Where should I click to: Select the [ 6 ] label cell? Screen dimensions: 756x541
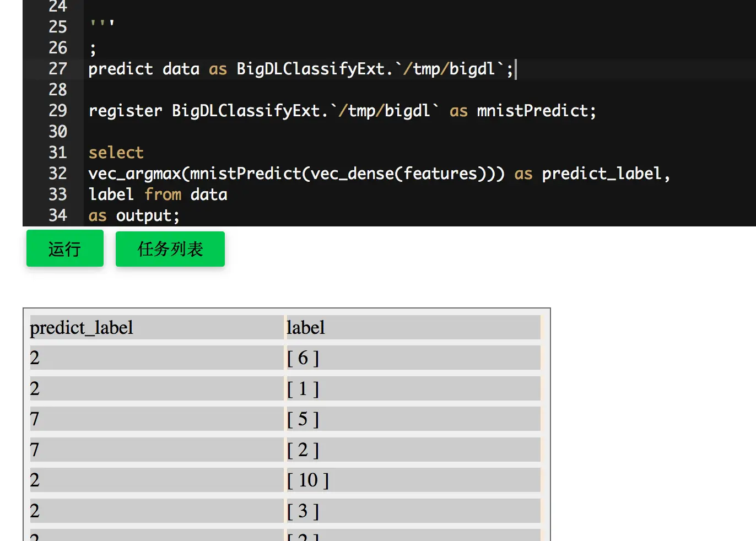click(413, 358)
